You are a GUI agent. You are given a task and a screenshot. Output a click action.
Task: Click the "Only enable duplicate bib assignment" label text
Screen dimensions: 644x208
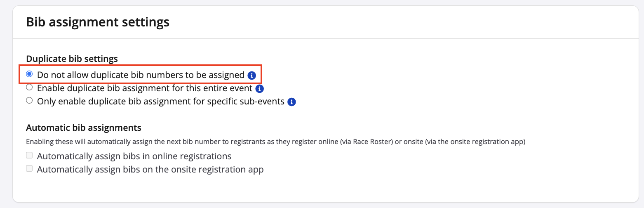click(160, 102)
